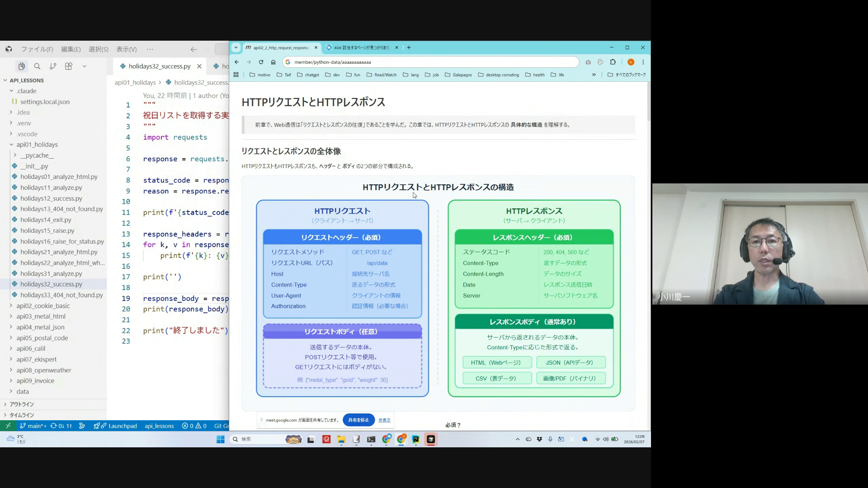Click the Windows Start button
This screenshot has width=868, height=488.
coord(220,439)
